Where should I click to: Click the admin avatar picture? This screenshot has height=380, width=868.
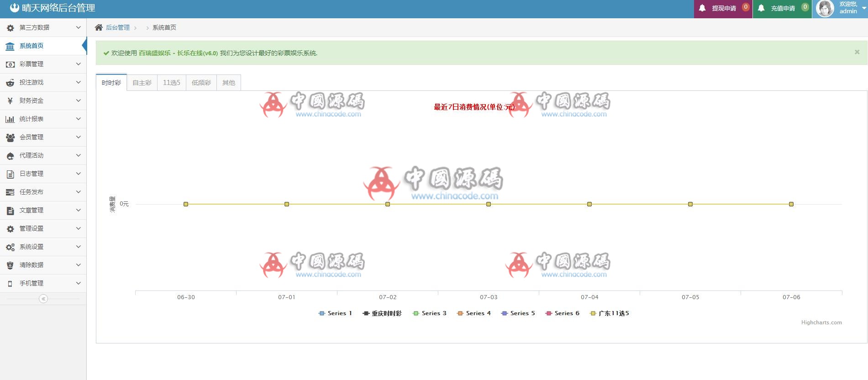825,8
